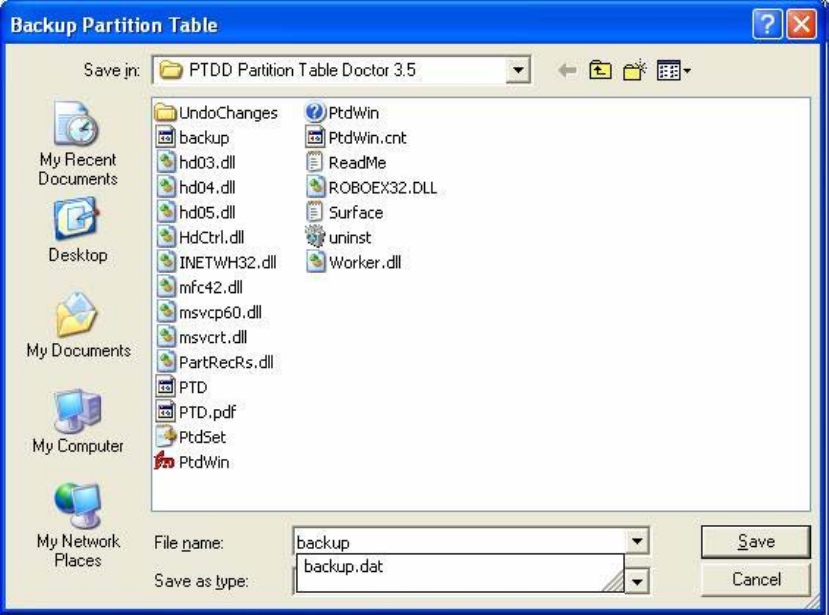829x615 pixels.
Task: Open My Documents in places bar
Action: click(x=78, y=325)
